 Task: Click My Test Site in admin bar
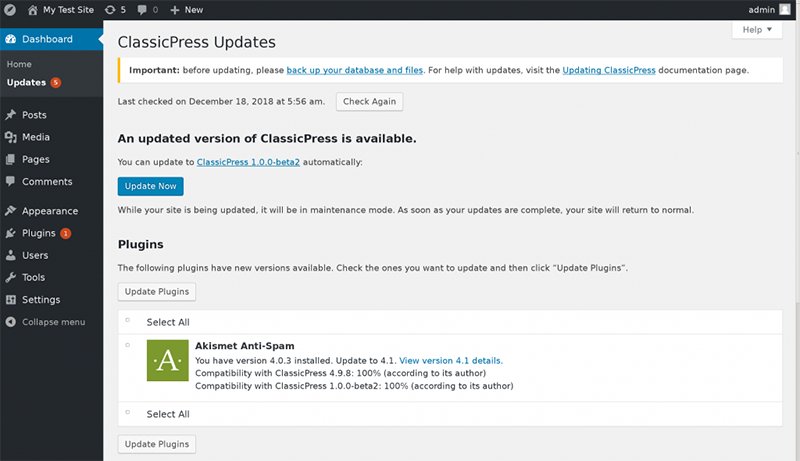point(68,10)
